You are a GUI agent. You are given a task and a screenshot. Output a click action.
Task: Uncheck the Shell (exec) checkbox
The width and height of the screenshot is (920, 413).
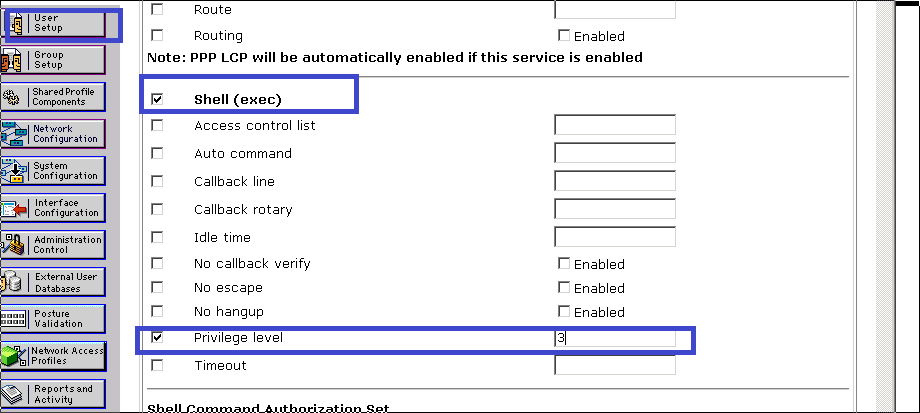[x=157, y=100]
